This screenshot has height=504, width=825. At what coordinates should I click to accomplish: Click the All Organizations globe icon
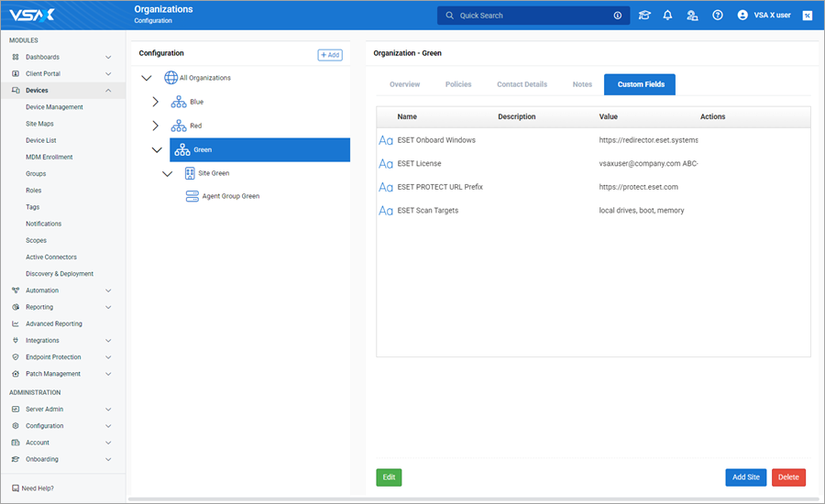click(x=170, y=78)
